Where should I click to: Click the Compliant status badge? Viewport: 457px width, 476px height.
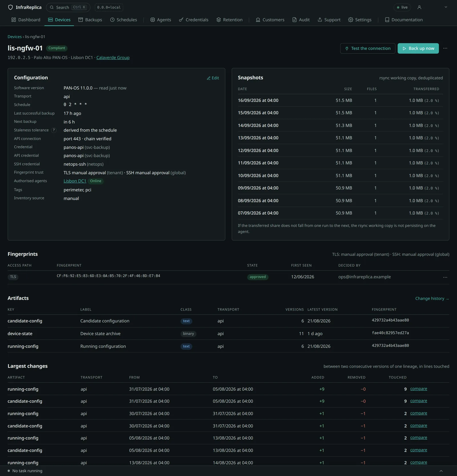(57, 48)
